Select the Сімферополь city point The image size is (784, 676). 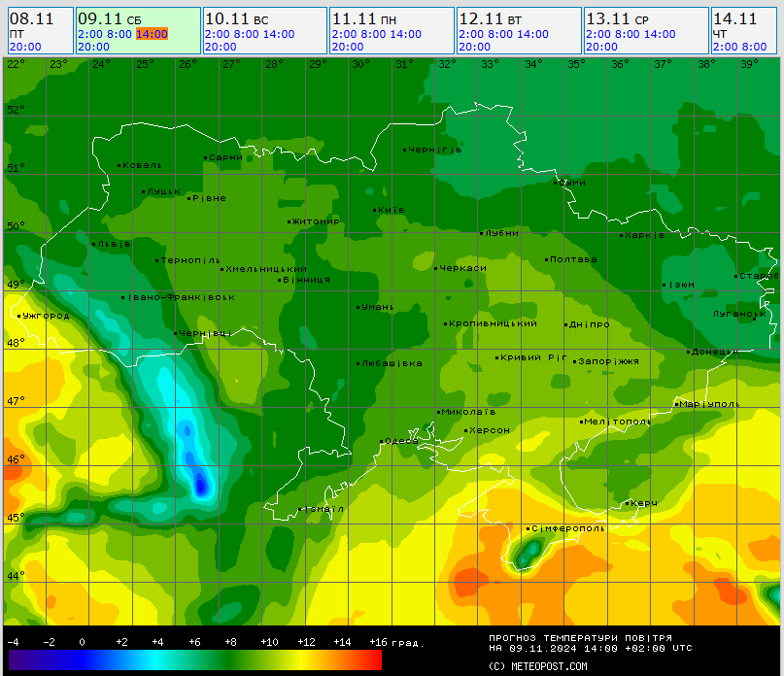click(528, 528)
